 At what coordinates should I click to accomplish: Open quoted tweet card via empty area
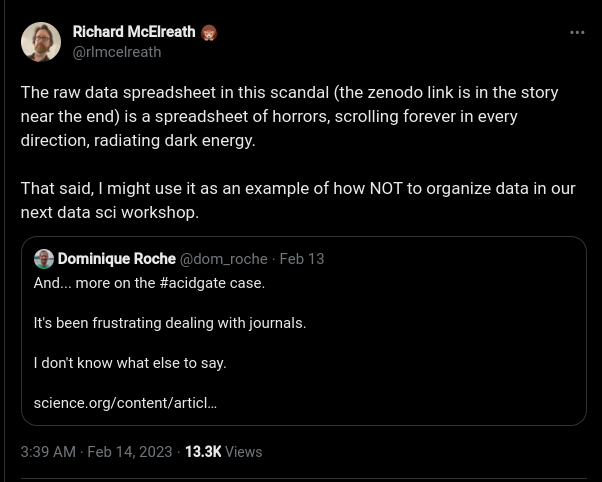(x=450, y=380)
